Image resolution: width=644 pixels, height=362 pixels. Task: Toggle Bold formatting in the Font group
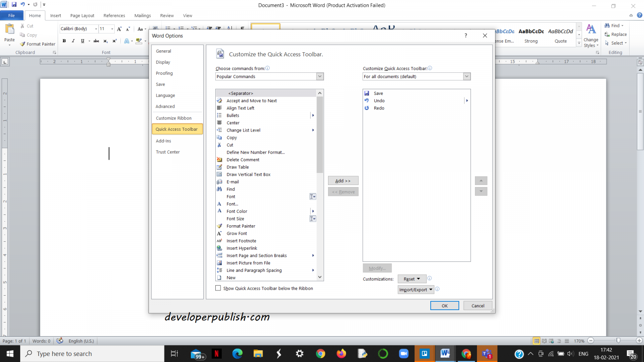click(64, 41)
